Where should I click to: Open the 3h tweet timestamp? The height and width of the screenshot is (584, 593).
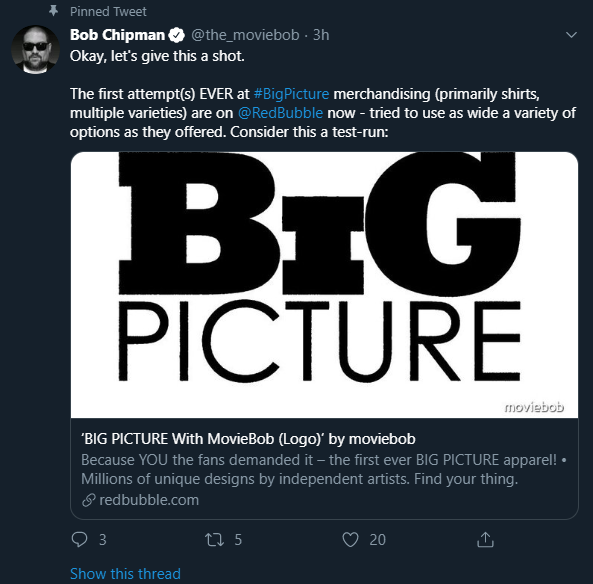tap(321, 35)
